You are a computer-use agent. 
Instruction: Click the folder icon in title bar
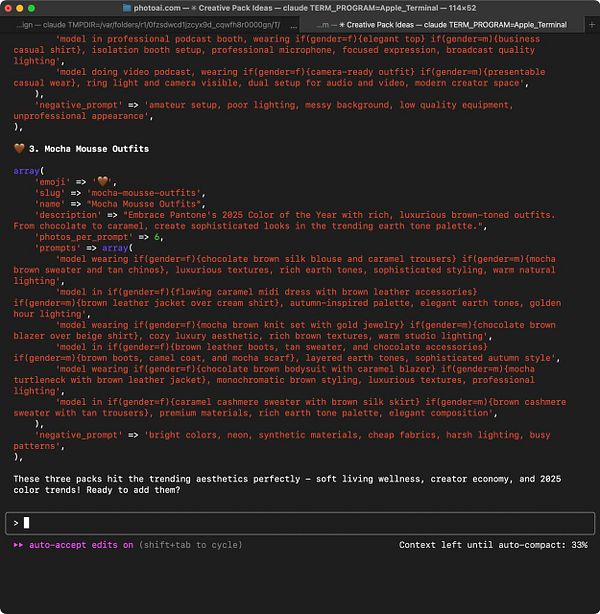[127, 8]
